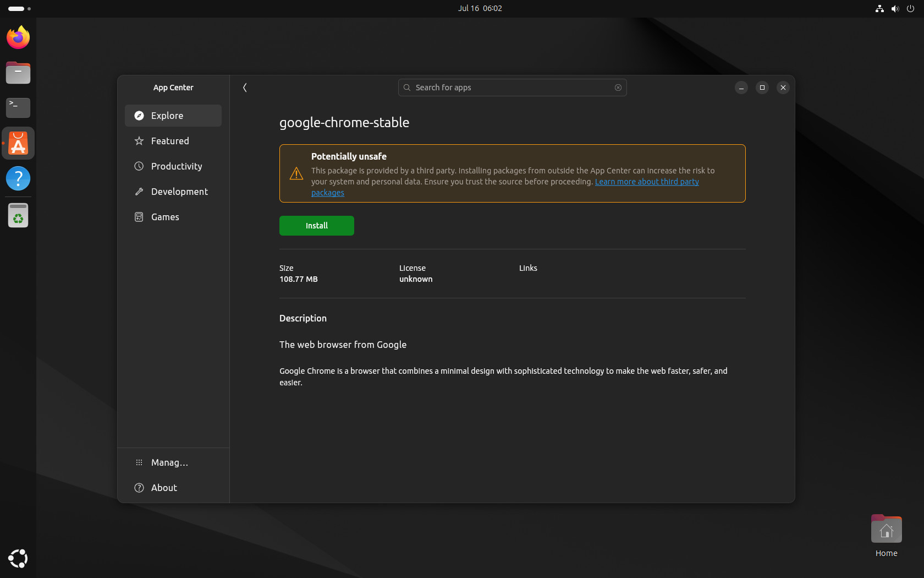
Task: Open the Trash dock icon
Action: pyautogui.click(x=18, y=215)
